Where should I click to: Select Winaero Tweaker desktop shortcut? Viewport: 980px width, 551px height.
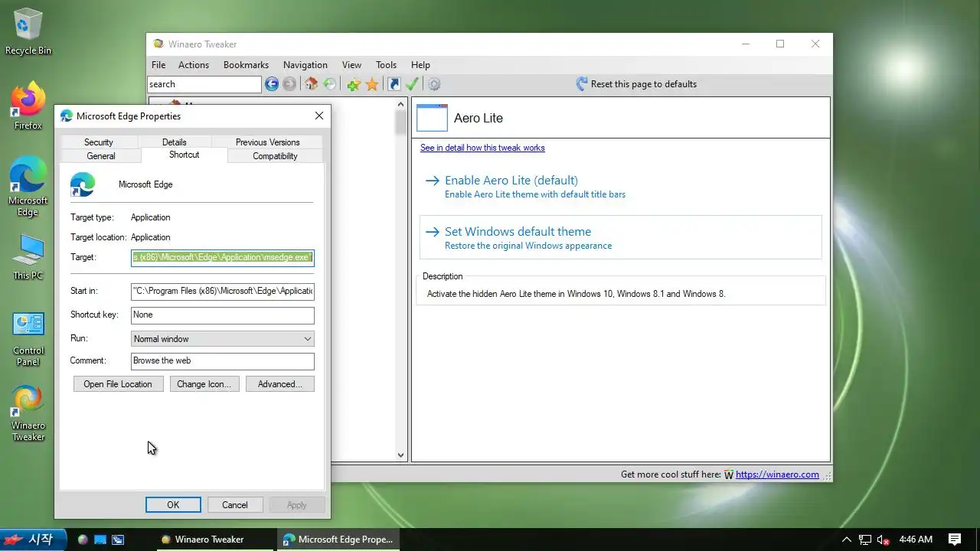(28, 413)
